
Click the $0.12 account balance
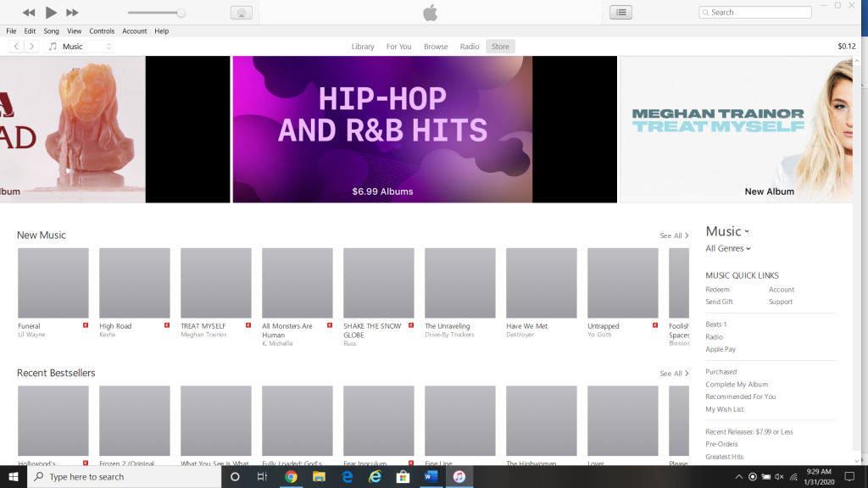(x=847, y=47)
